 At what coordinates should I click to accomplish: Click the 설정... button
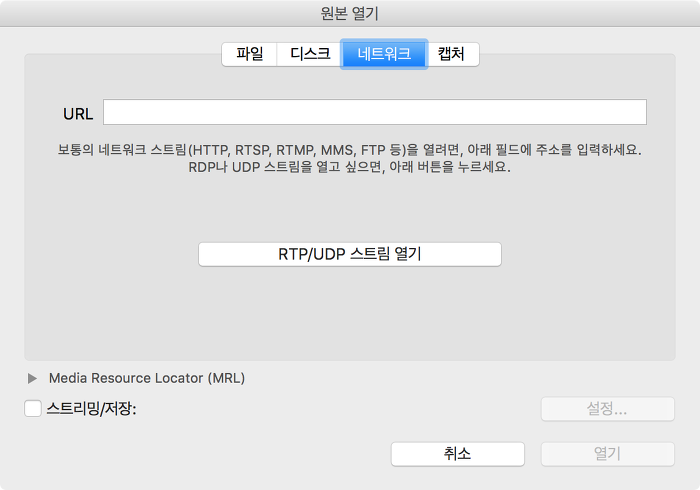point(608,409)
